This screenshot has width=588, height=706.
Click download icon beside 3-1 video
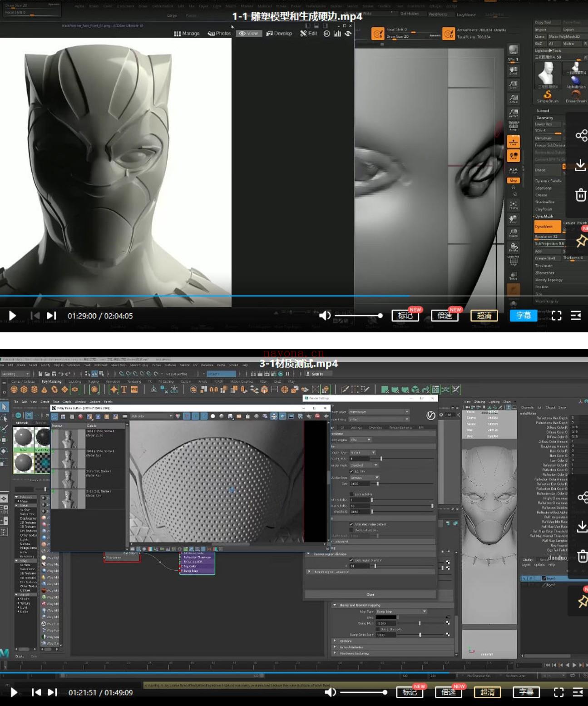582,527
